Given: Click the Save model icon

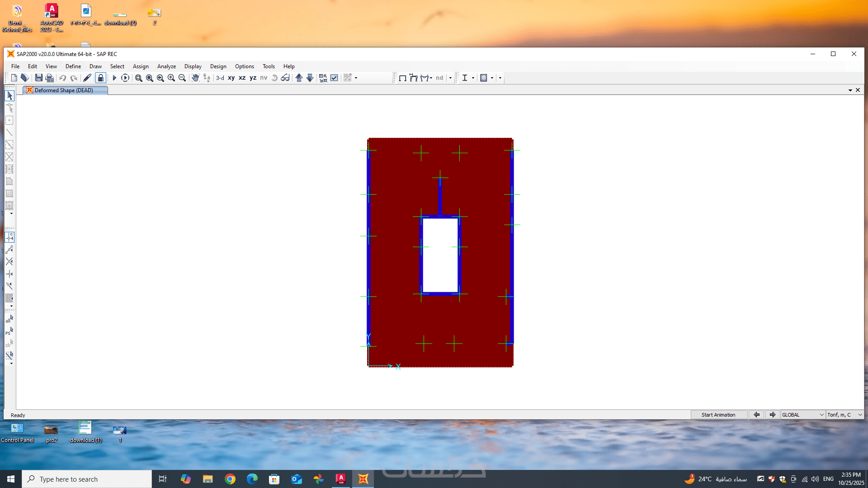Looking at the screenshot, I should 38,78.
